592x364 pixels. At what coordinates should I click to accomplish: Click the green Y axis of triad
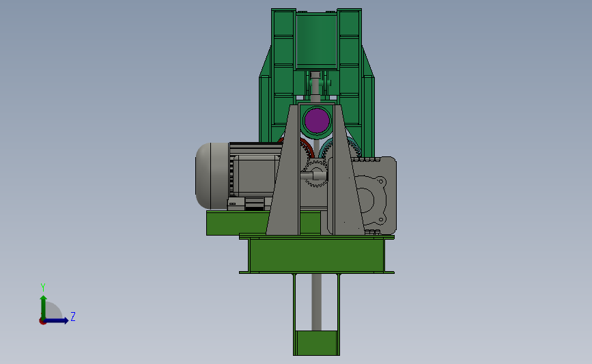pos(44,307)
